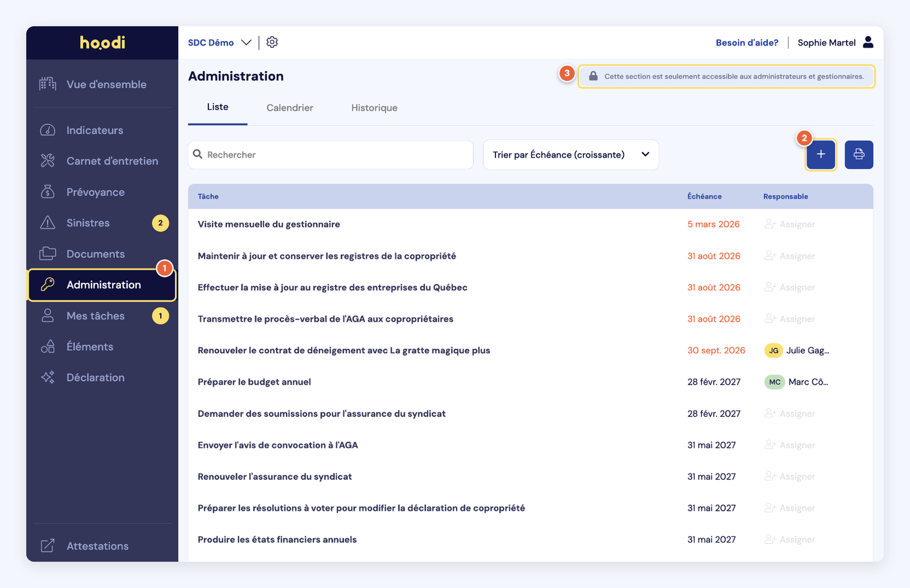Open Marc Cô… responsible assignee

point(796,382)
